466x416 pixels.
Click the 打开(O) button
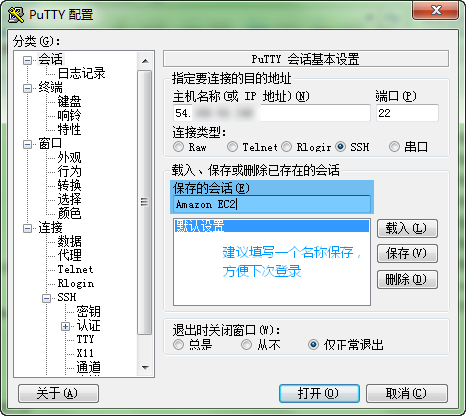point(319,393)
